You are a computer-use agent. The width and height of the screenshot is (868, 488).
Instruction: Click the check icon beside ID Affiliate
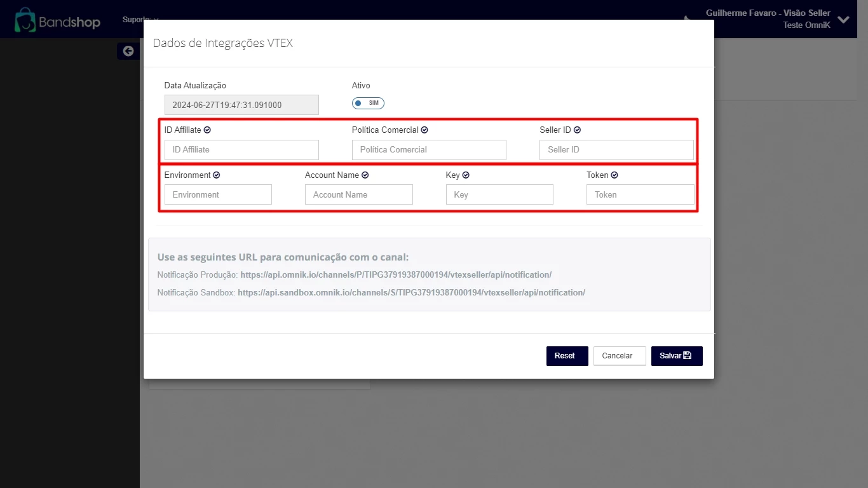click(x=207, y=130)
